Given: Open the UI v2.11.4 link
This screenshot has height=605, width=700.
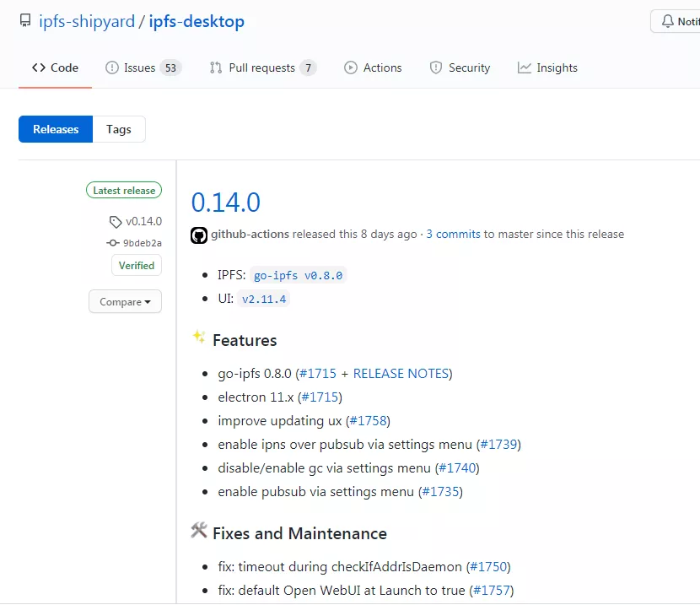Looking at the screenshot, I should [264, 299].
